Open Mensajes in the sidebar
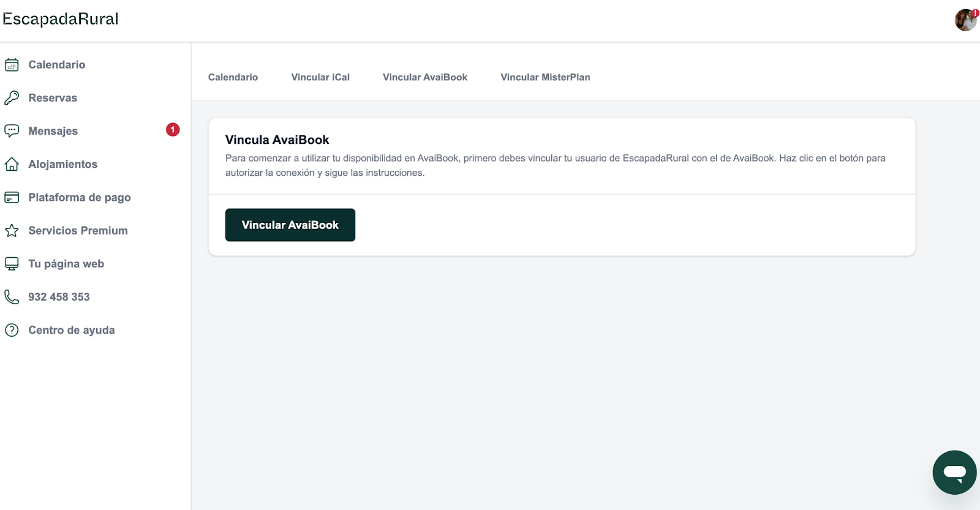 coord(53,131)
